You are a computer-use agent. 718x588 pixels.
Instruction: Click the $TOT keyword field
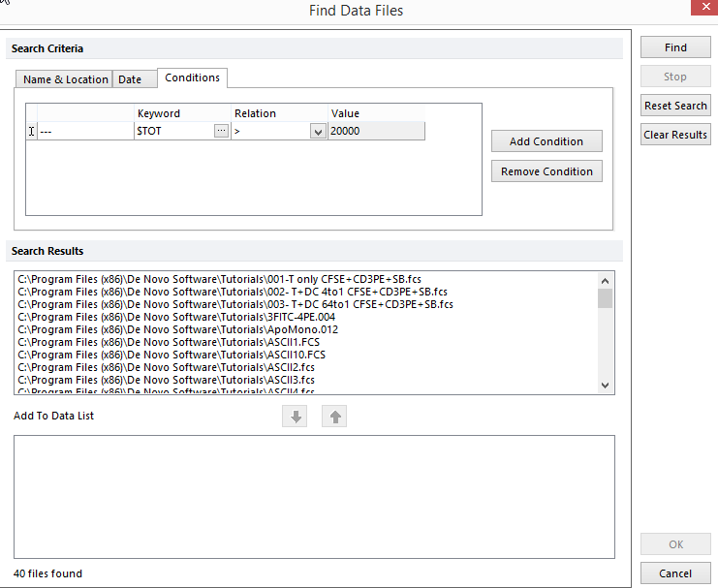tap(172, 131)
